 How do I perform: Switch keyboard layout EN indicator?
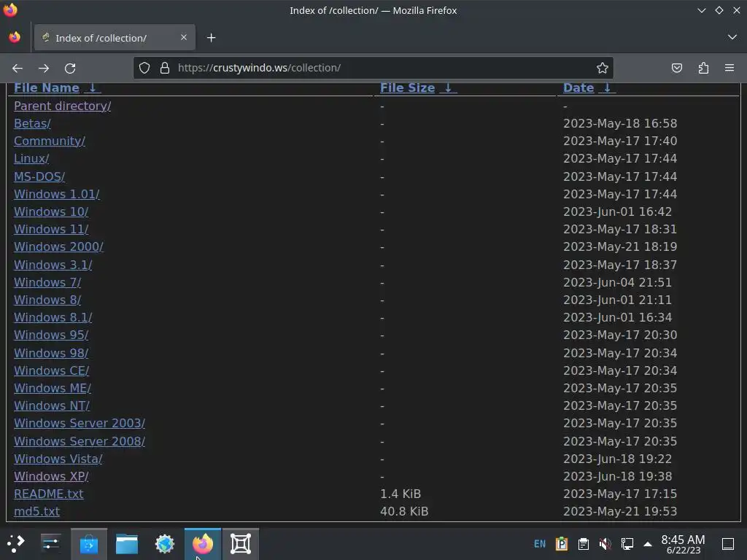(x=540, y=544)
